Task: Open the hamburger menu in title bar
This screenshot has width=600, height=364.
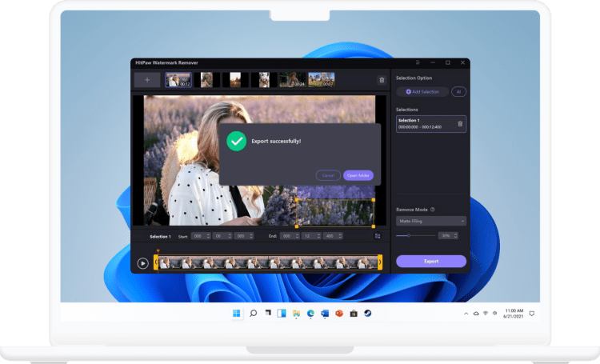Action: 418,62
